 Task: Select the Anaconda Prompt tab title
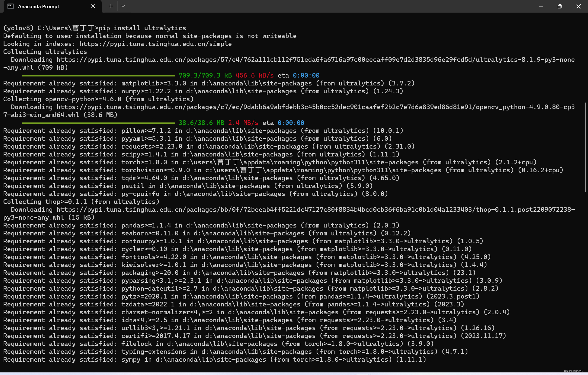(x=38, y=6)
